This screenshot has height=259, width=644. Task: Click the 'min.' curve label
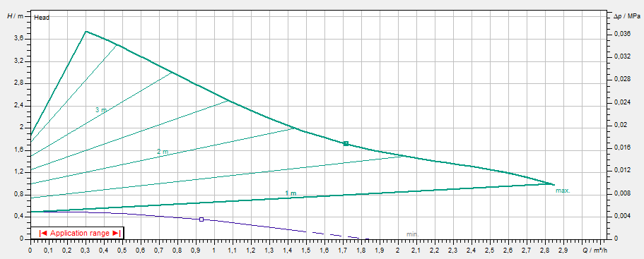[412, 234]
